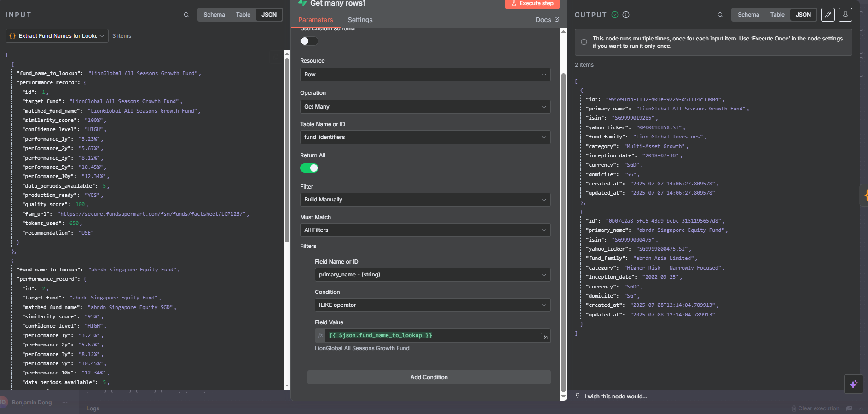Click the expression reset icon in Field Value
Viewport: 868px width, 414px height.
pos(545,337)
